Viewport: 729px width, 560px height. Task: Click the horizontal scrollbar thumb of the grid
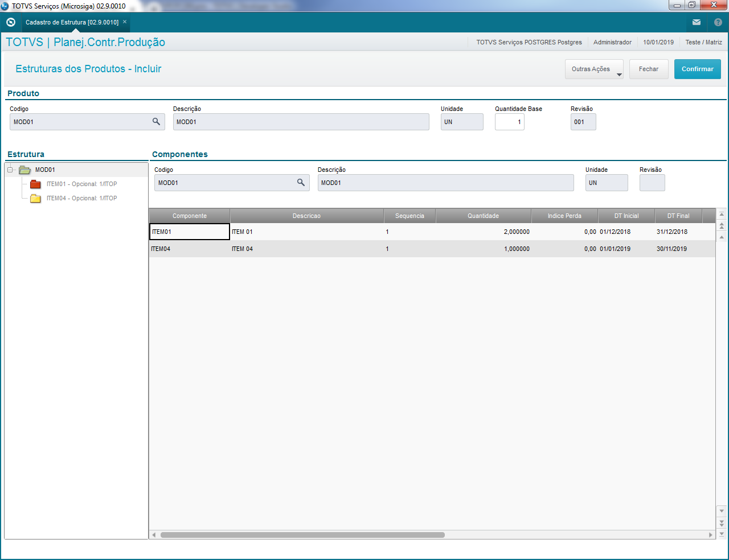[x=302, y=535]
